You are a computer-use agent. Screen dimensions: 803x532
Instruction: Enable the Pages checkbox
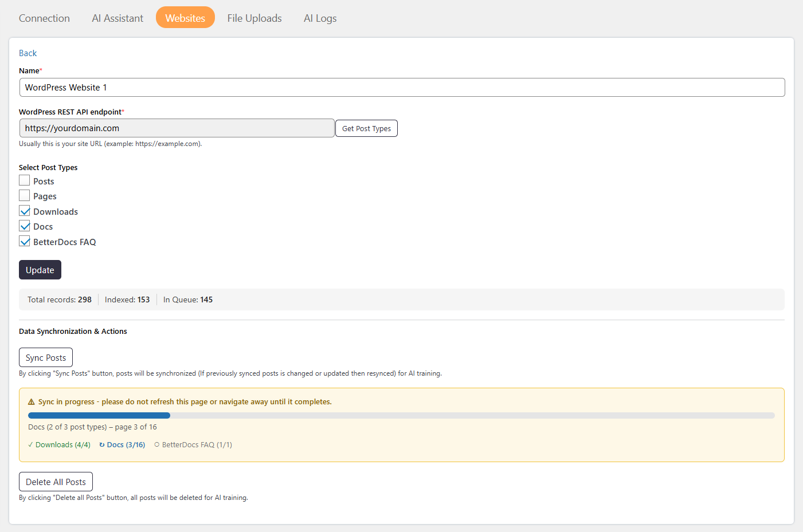click(25, 196)
